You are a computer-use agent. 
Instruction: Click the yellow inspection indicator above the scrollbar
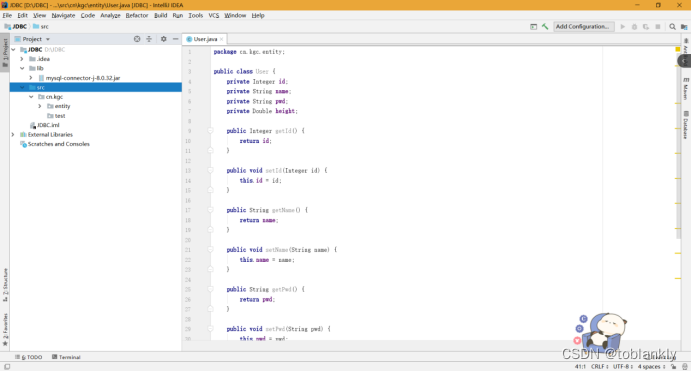pyautogui.click(x=677, y=49)
